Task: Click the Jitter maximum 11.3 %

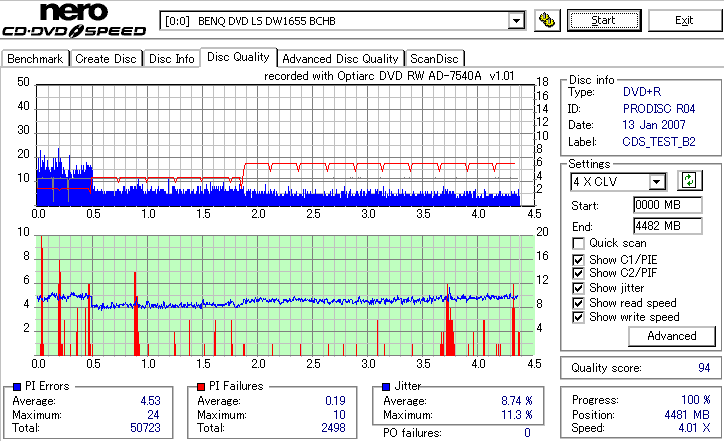Action: point(517,415)
